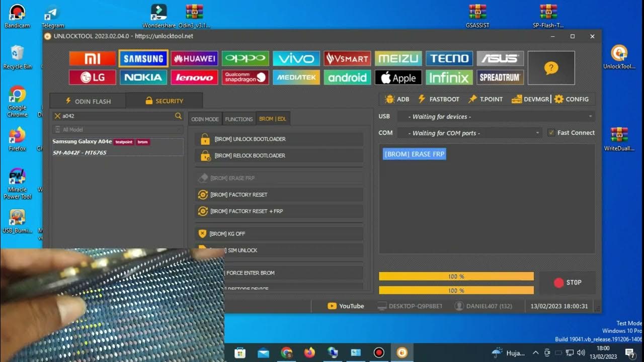Viewport: 644px width, 362px height.
Task: Click the [BROM] ERASE FRP operation button
Action: coord(279,178)
